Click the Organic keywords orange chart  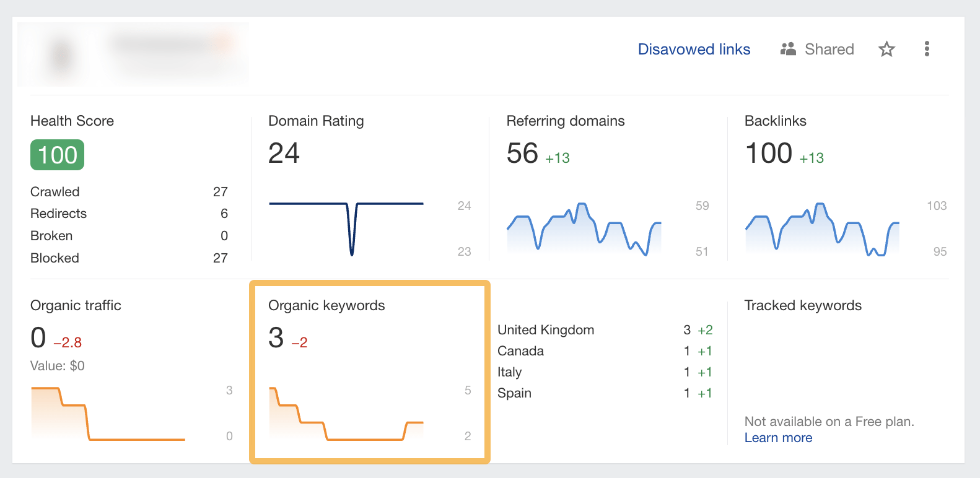tap(346, 414)
